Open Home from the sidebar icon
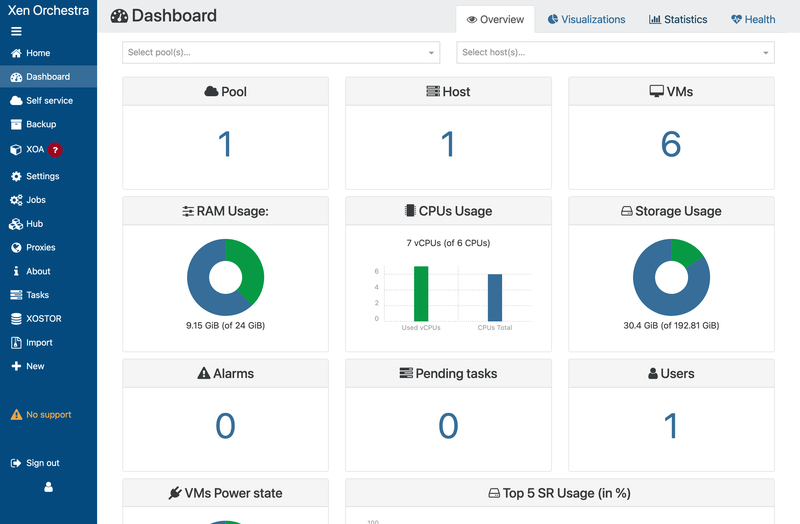 (16, 53)
